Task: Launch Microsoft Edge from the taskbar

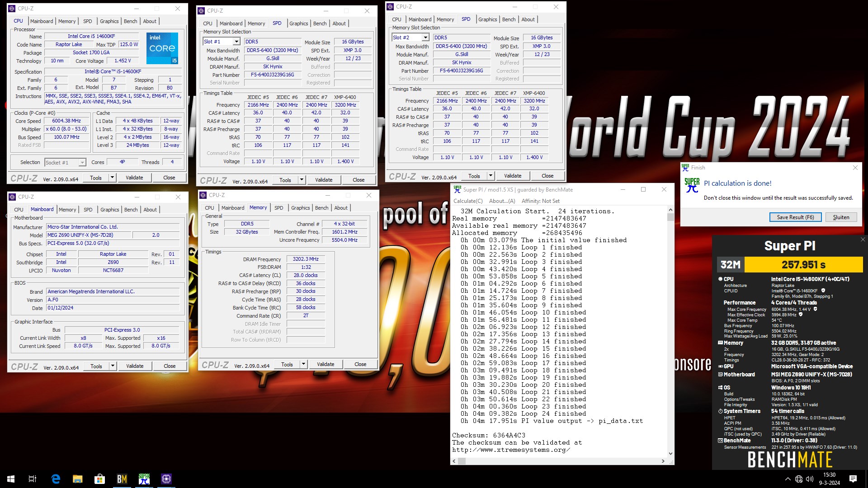Action: click(x=56, y=479)
